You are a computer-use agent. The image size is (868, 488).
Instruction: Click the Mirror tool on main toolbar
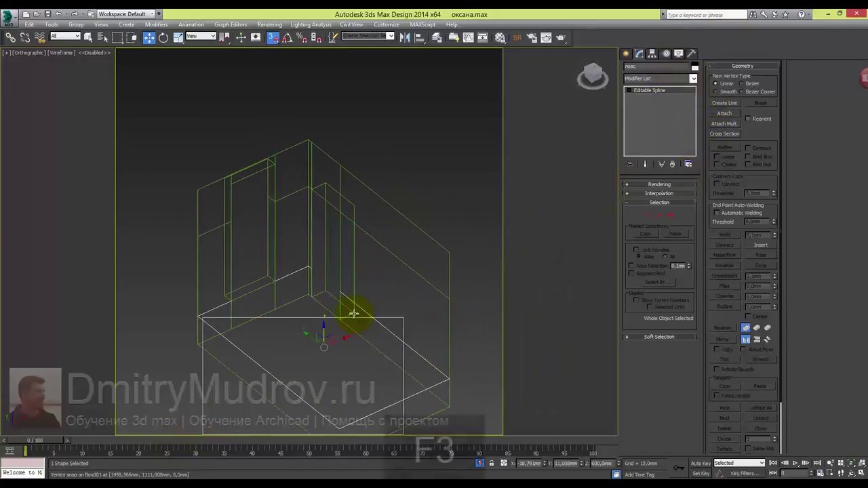tap(405, 38)
